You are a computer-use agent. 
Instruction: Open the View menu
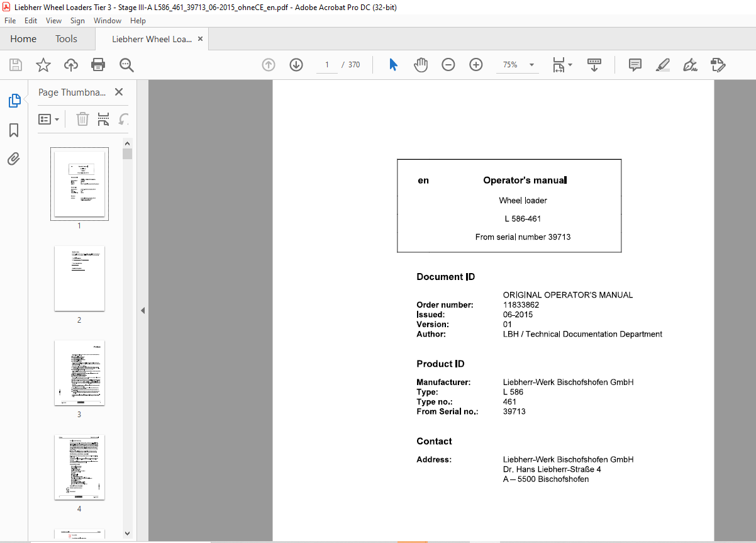point(54,21)
